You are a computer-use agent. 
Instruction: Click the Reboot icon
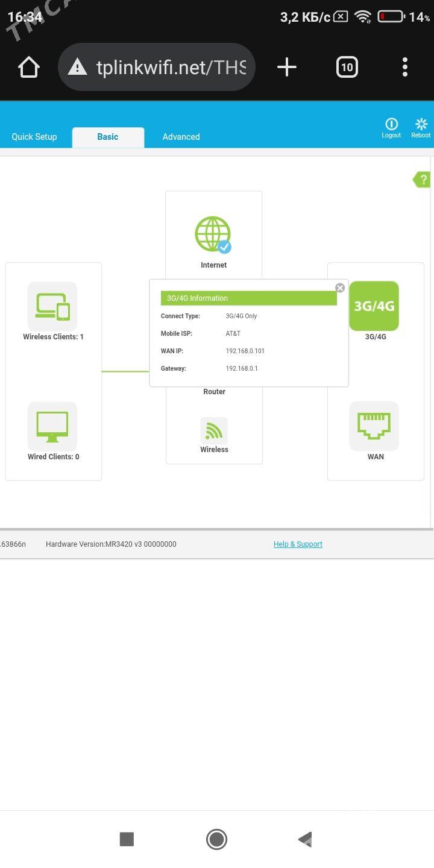421,127
